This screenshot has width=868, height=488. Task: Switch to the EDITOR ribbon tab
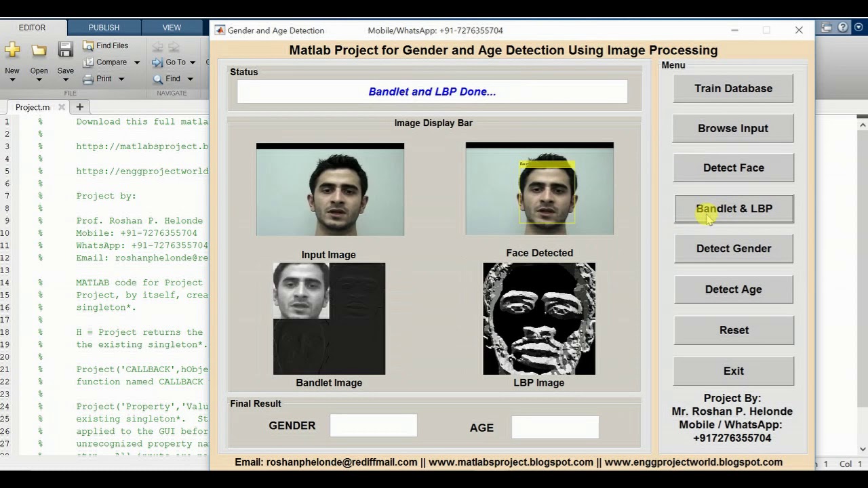pos(33,28)
